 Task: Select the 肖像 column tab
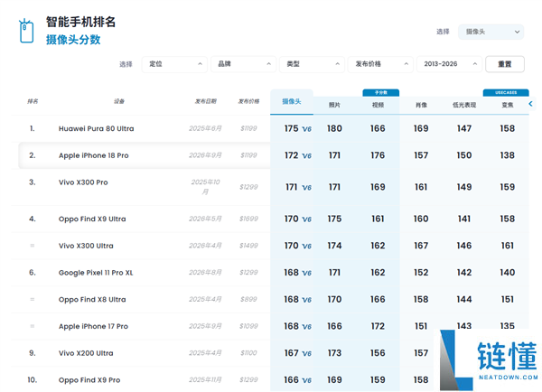421,105
